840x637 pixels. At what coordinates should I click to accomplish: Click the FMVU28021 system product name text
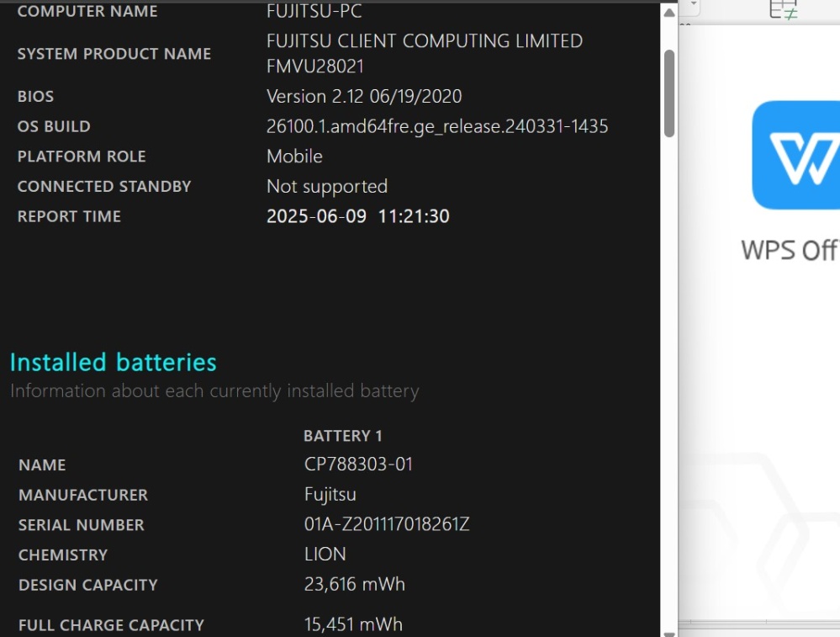pyautogui.click(x=315, y=66)
